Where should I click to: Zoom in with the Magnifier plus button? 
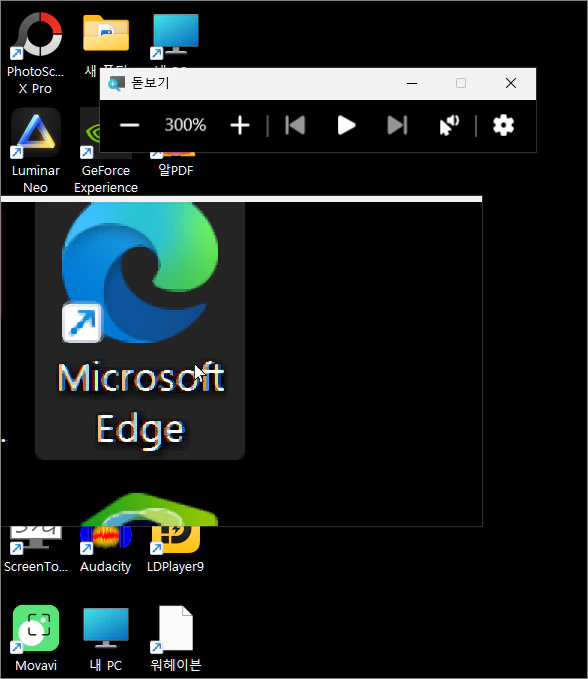click(x=240, y=126)
